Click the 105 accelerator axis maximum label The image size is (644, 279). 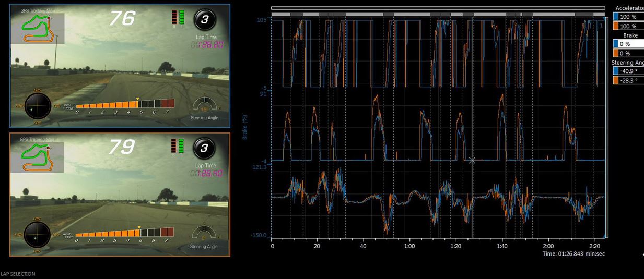tap(261, 20)
